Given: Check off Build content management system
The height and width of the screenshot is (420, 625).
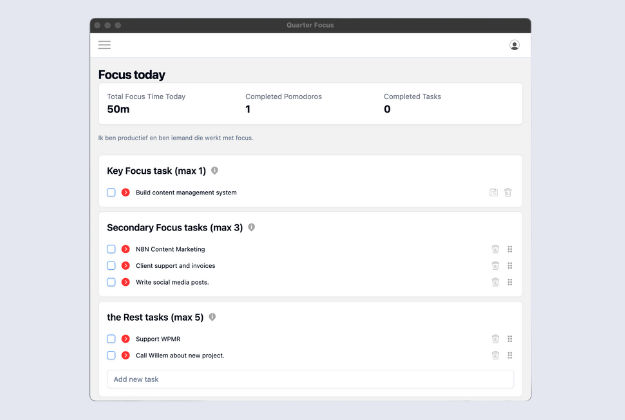Looking at the screenshot, I should [x=111, y=192].
